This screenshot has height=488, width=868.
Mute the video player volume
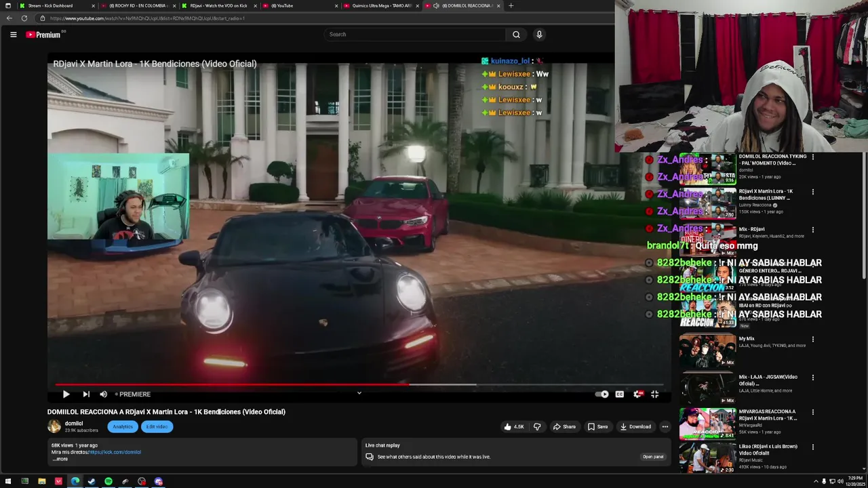point(103,394)
